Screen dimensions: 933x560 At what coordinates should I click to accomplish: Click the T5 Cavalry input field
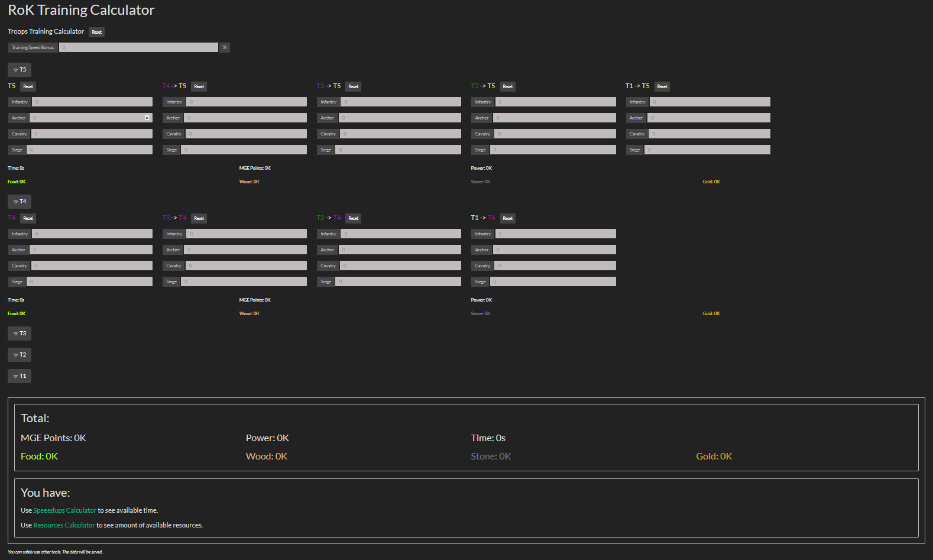click(x=92, y=134)
